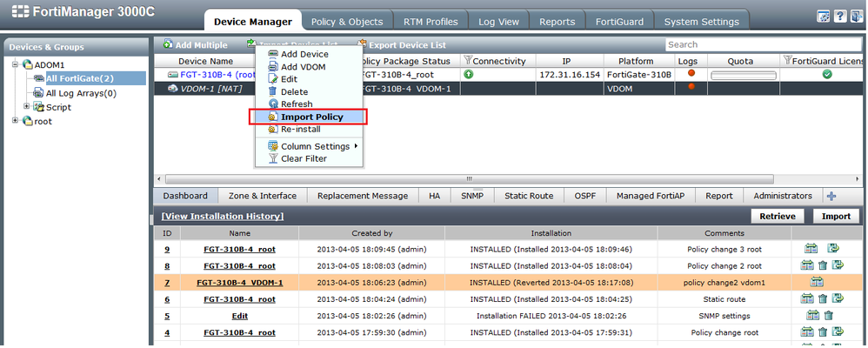
Task: Click the red Logs indicator for VDOM-1
Action: coord(691,86)
